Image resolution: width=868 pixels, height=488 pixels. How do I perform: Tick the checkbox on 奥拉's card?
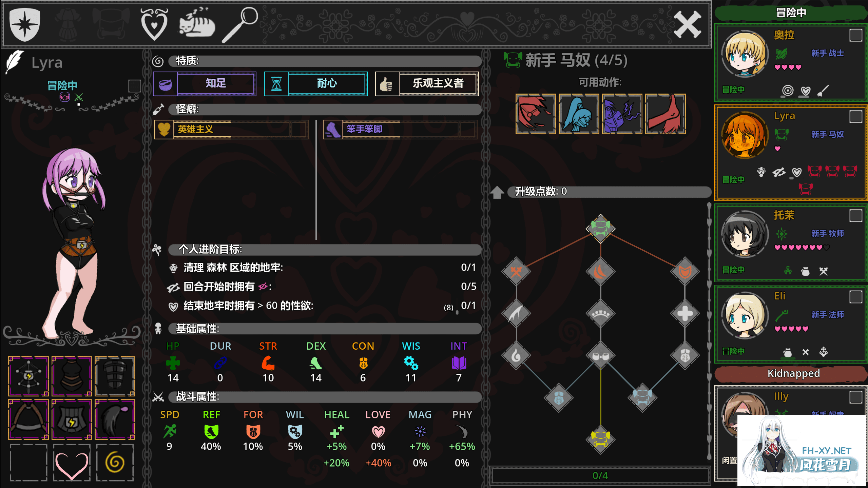coord(855,35)
